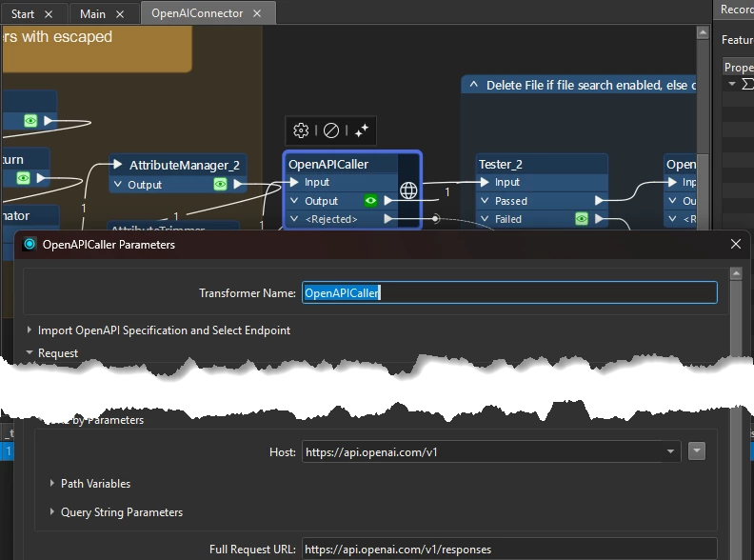Click the Failed port arrow on Tester_2

pos(599,219)
